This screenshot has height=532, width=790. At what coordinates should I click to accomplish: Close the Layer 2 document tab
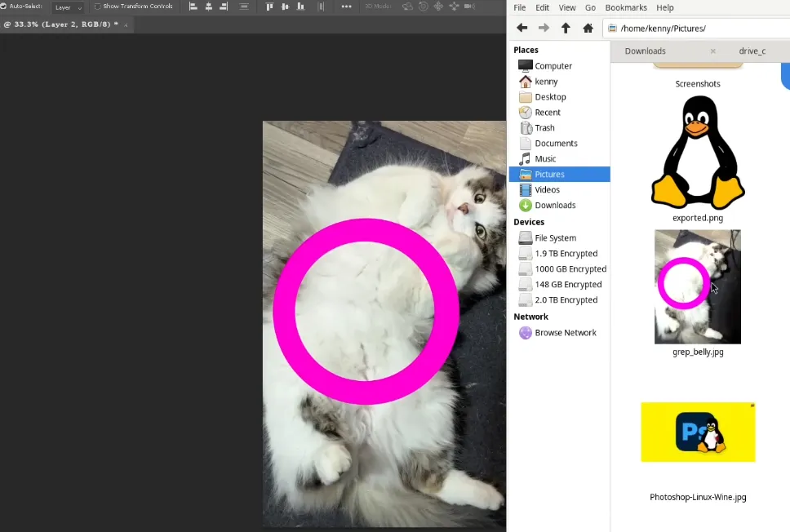pyautogui.click(x=126, y=24)
